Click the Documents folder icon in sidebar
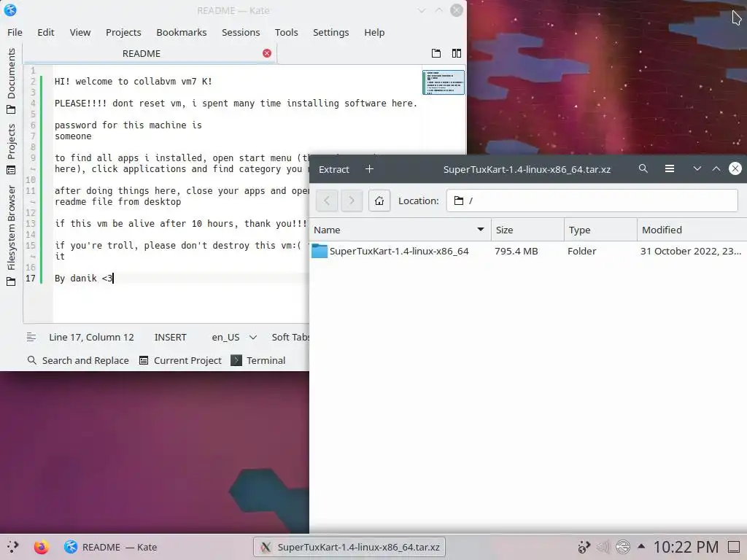The image size is (747, 560). click(x=11, y=110)
